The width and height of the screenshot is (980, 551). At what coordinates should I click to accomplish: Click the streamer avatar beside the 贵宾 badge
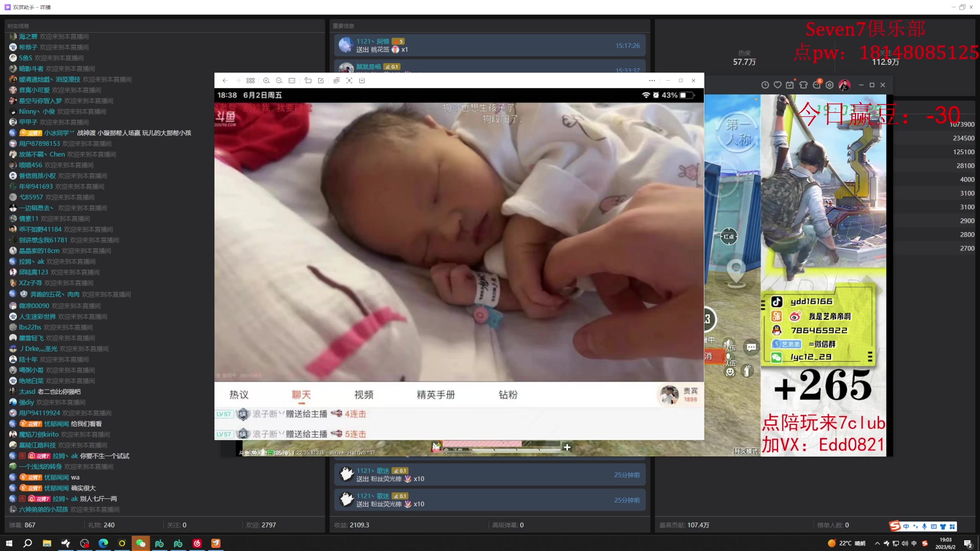(x=669, y=395)
